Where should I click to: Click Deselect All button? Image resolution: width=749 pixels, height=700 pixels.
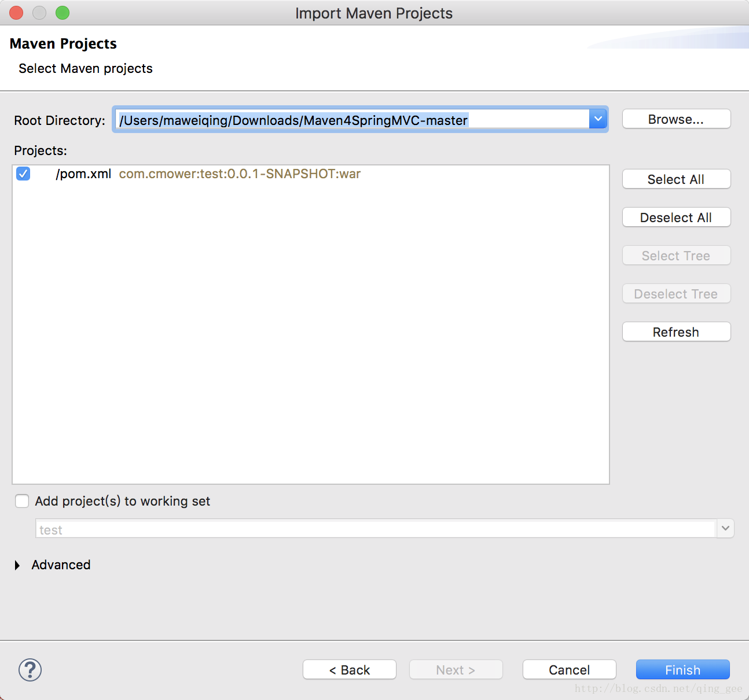coord(676,218)
